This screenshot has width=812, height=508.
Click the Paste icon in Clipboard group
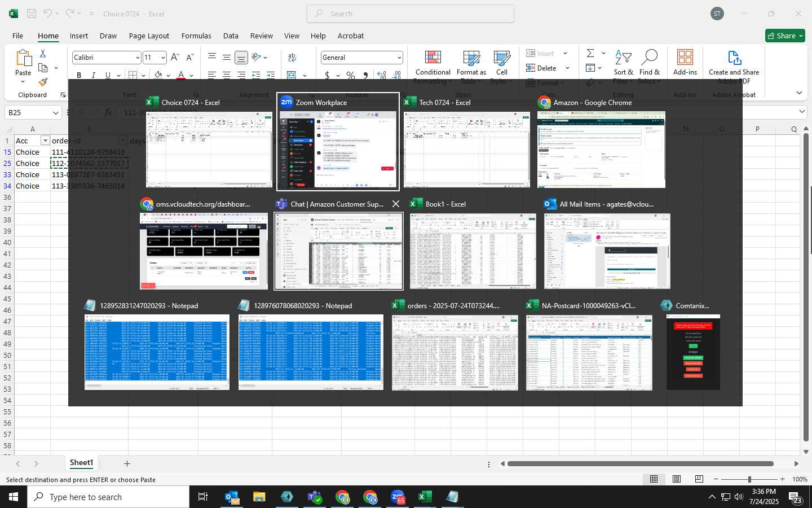(x=23, y=58)
